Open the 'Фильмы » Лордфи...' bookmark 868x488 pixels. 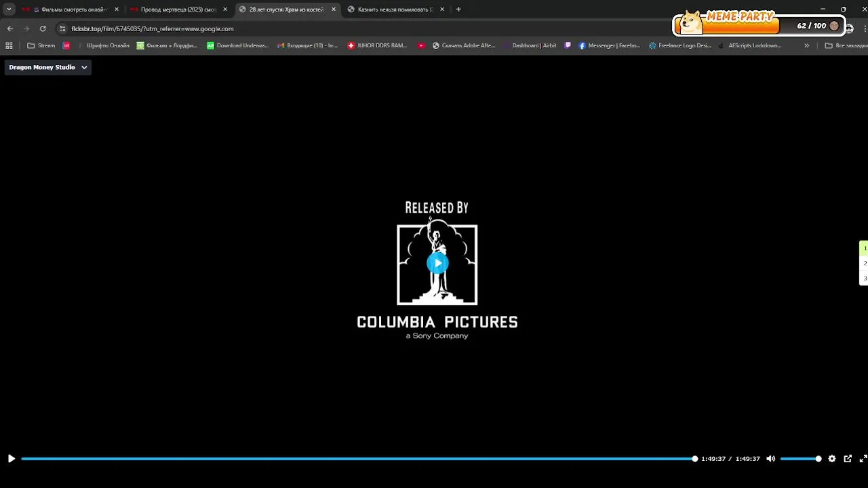coord(167,45)
